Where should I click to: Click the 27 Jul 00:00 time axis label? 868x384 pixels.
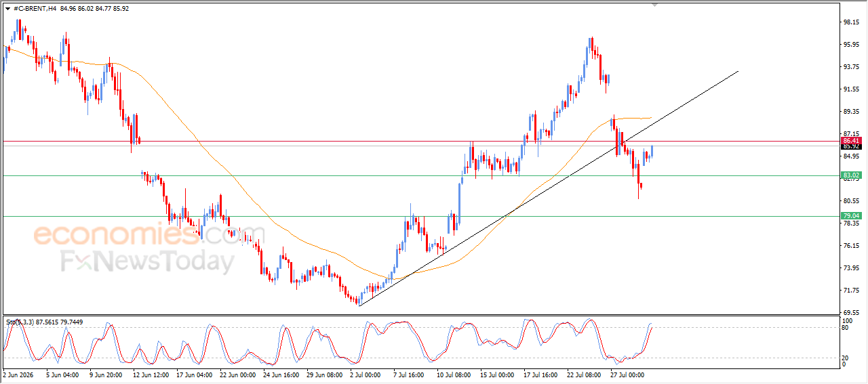click(627, 374)
